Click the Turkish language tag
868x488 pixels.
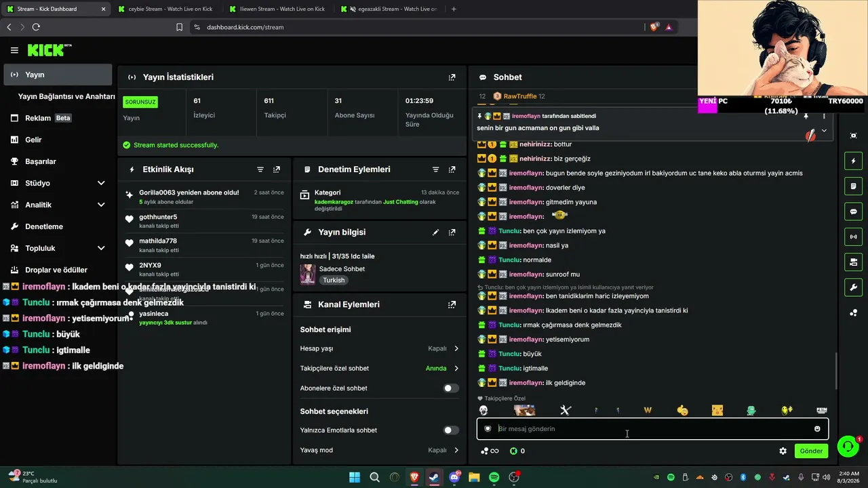click(x=334, y=280)
